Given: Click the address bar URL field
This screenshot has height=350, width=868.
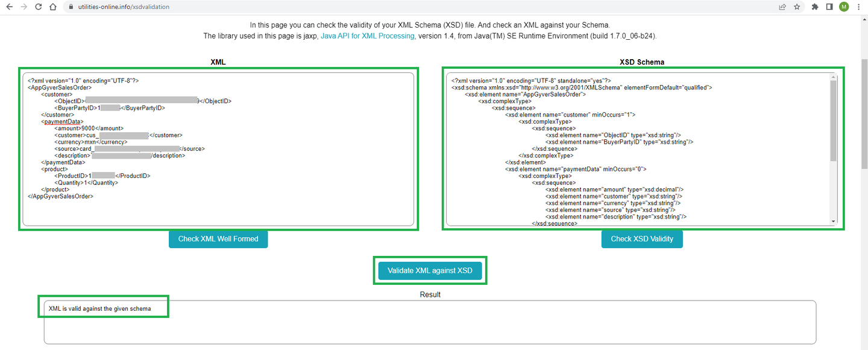Looking at the screenshot, I should point(422,7).
